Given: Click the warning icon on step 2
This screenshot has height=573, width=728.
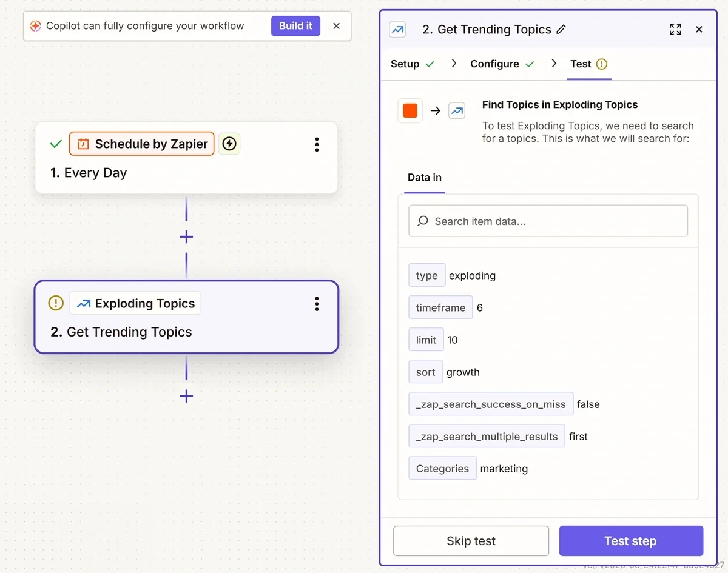Looking at the screenshot, I should 56,303.
